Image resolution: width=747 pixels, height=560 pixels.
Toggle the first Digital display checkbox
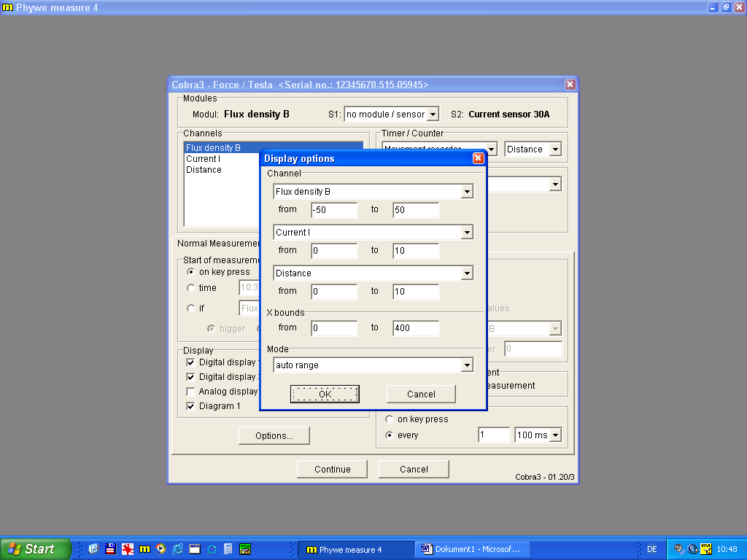coord(190,362)
